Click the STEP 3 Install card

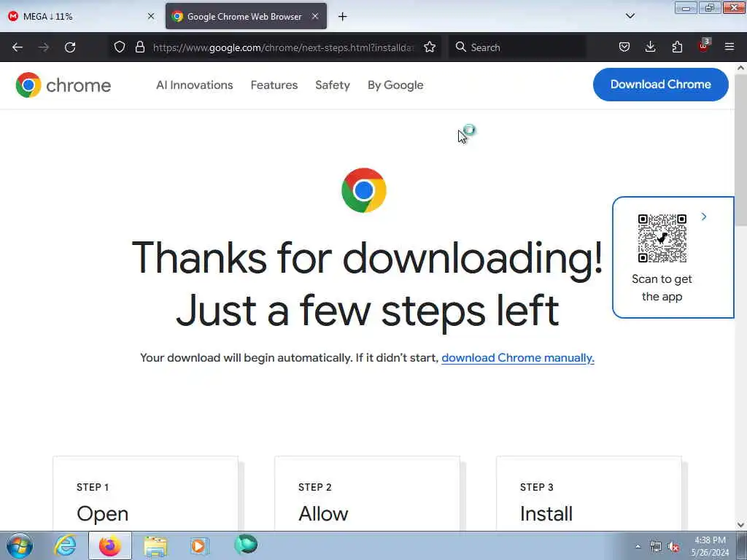pyautogui.click(x=589, y=494)
